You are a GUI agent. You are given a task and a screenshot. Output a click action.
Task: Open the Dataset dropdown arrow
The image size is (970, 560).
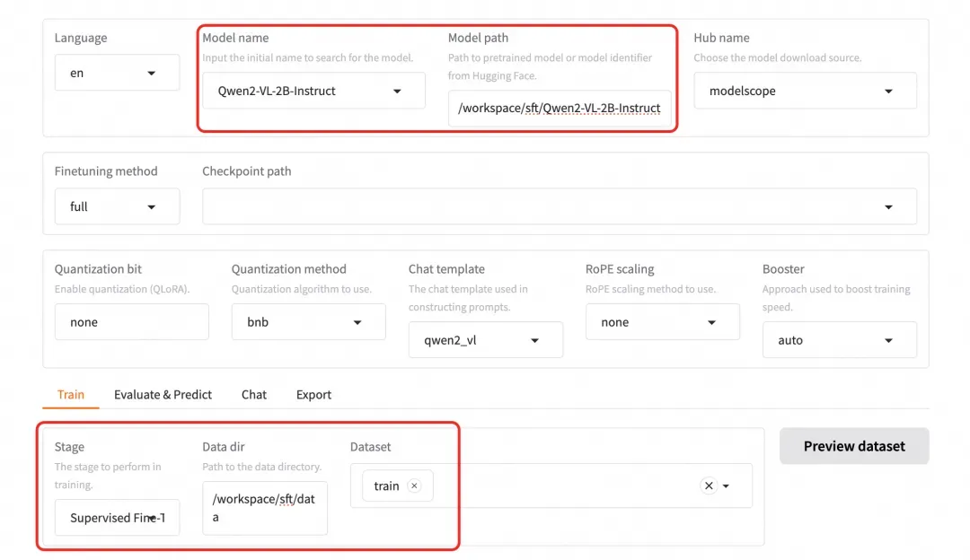click(726, 486)
